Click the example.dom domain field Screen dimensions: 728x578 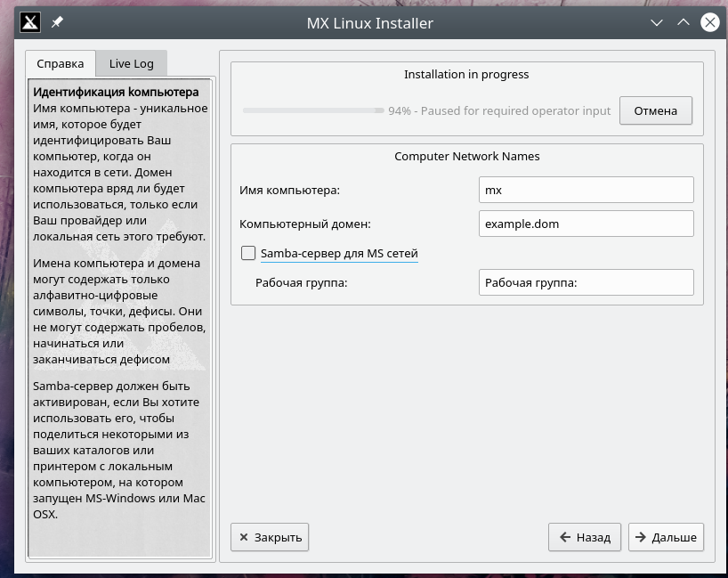(586, 224)
